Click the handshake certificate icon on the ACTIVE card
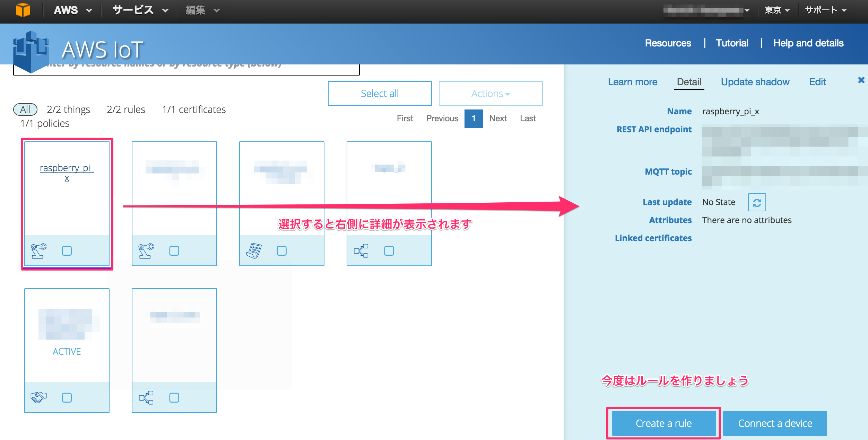868x440 pixels. (x=39, y=397)
